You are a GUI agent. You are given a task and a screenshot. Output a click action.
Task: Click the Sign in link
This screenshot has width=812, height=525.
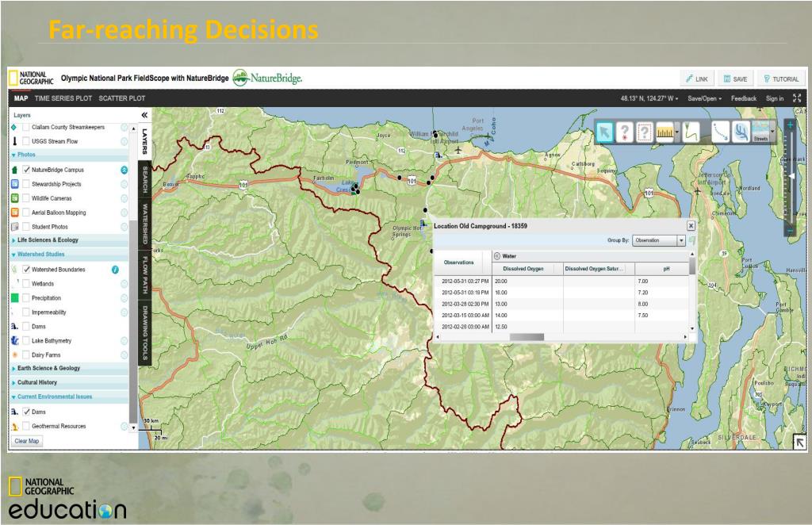point(775,98)
